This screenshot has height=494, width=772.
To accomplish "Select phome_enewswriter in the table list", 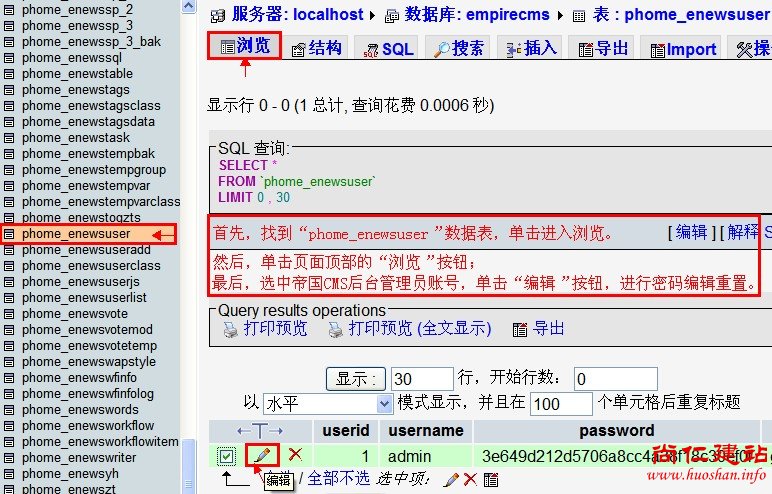I will (x=79, y=458).
